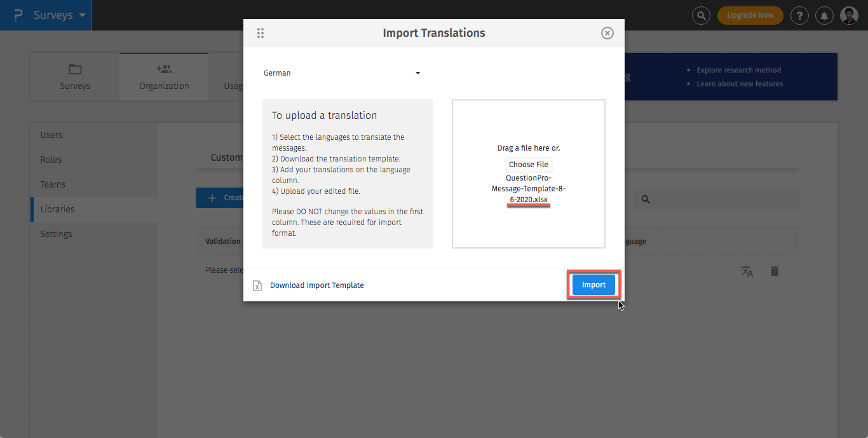Click the delete trash icon
This screenshot has width=868, height=438.
[x=775, y=271]
